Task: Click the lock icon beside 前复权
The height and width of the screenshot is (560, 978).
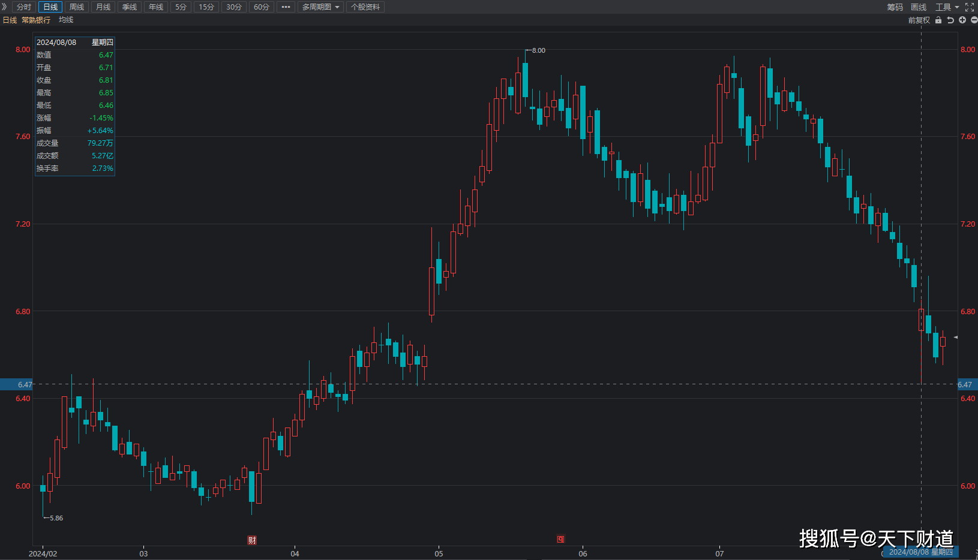Action: 938,20
